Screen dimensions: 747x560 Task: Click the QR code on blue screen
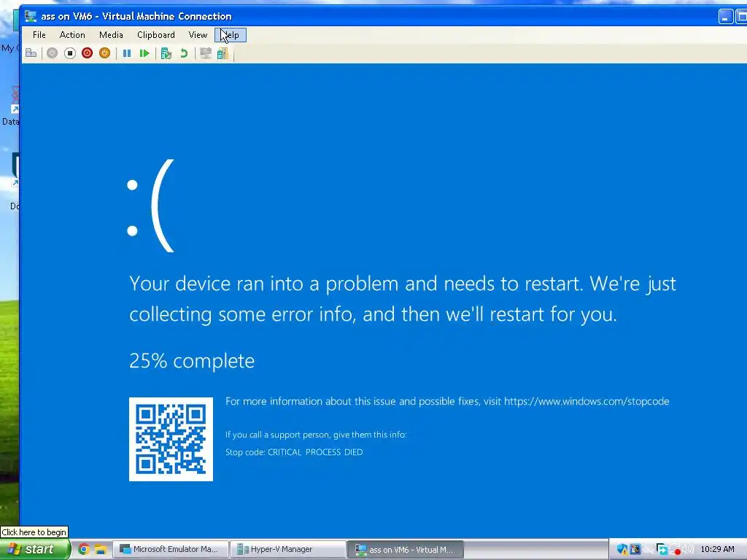171,439
